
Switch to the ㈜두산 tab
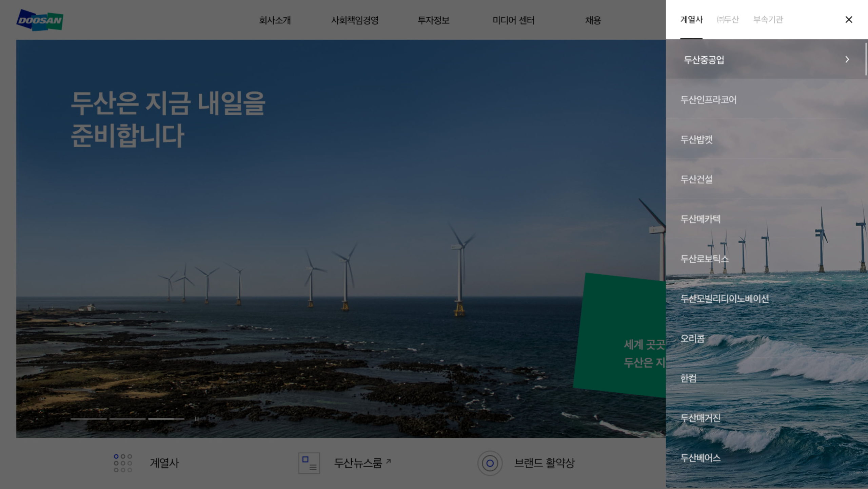[728, 20]
